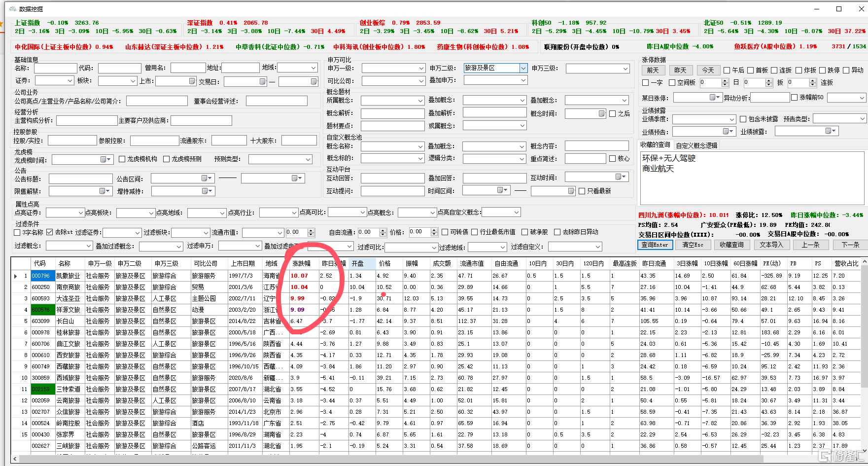Click the 名称 input field
The image size is (868, 466).
point(55,68)
